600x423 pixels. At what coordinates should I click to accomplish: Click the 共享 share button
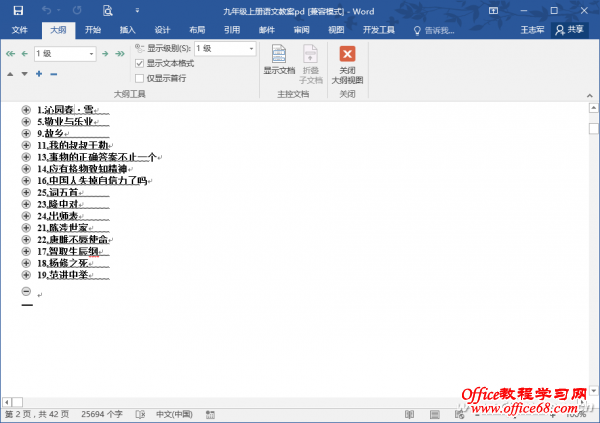[569, 30]
